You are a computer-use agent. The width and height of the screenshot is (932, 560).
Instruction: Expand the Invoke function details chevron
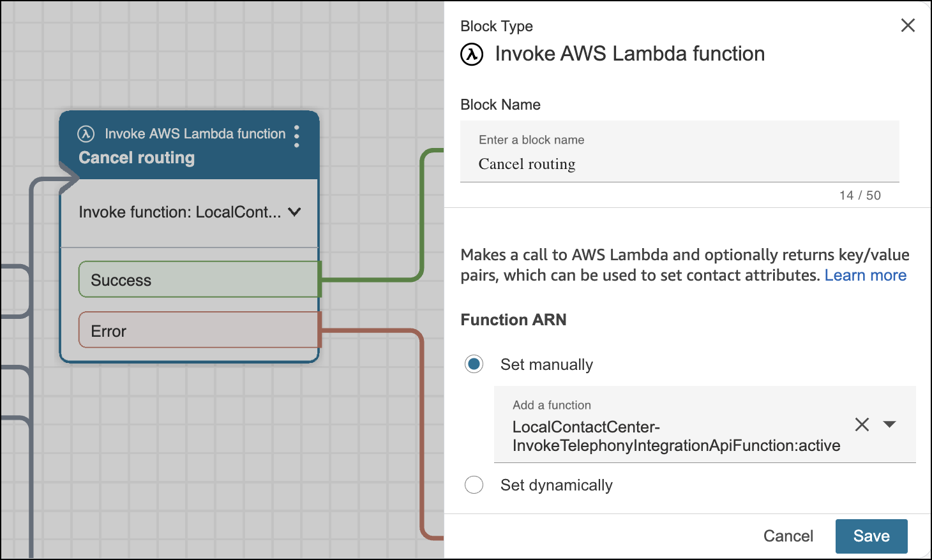(294, 212)
